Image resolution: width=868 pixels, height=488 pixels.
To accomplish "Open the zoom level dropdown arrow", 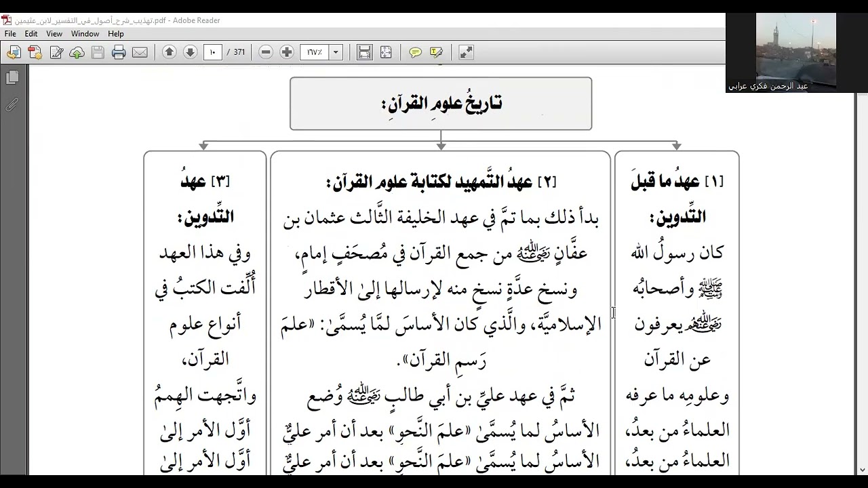I will pos(336,52).
